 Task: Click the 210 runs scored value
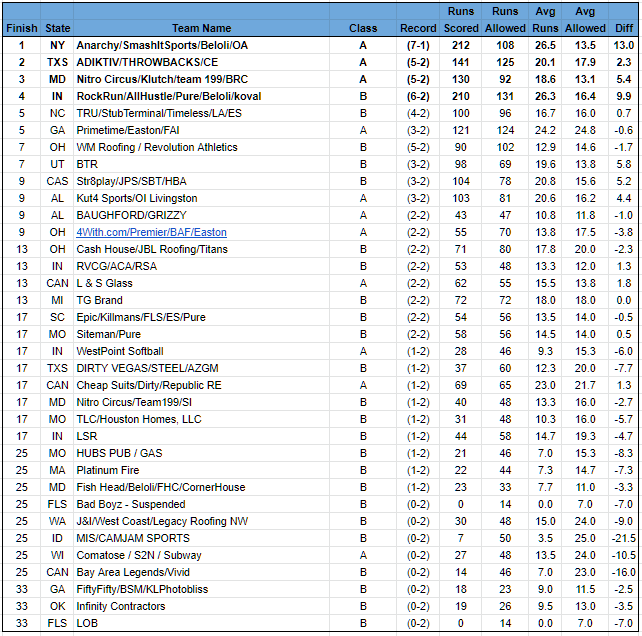(x=461, y=96)
